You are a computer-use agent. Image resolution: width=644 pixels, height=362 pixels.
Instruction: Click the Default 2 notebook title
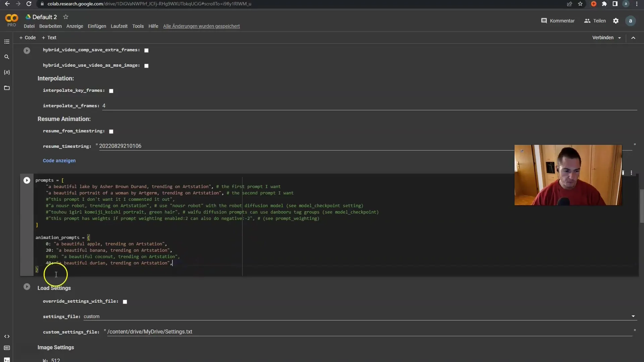(45, 17)
